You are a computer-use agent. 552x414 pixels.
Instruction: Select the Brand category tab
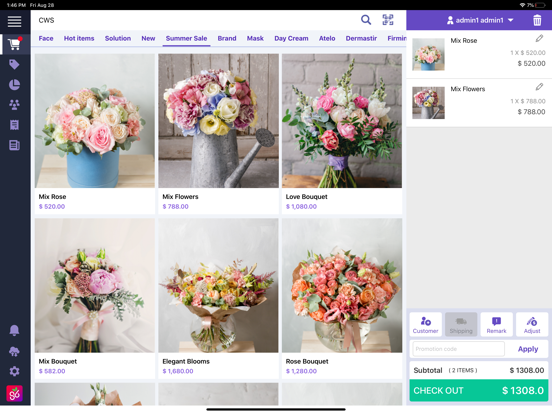227,38
